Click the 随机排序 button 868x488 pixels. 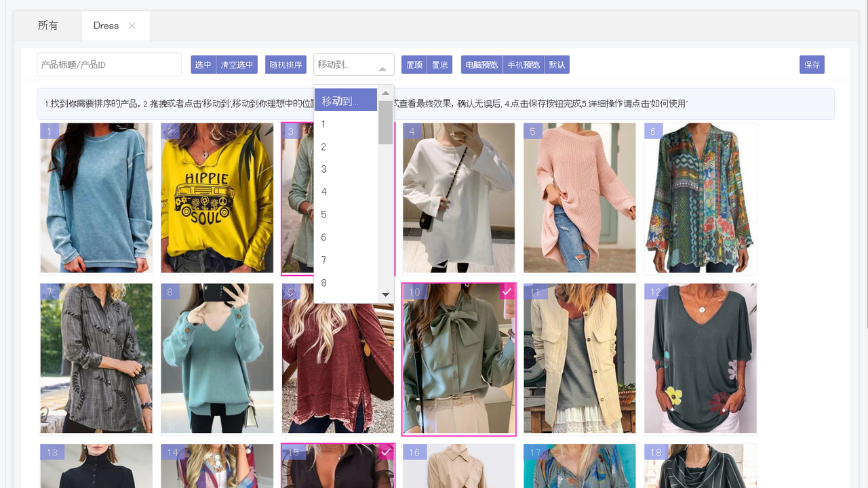285,65
